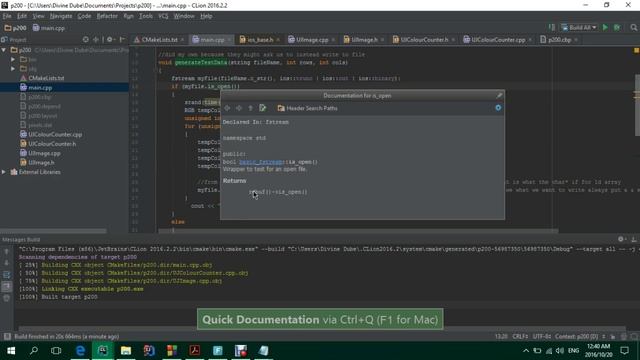640x360 pixels.
Task: Close the CMakeLists.txt editor tab
Action: [182, 40]
